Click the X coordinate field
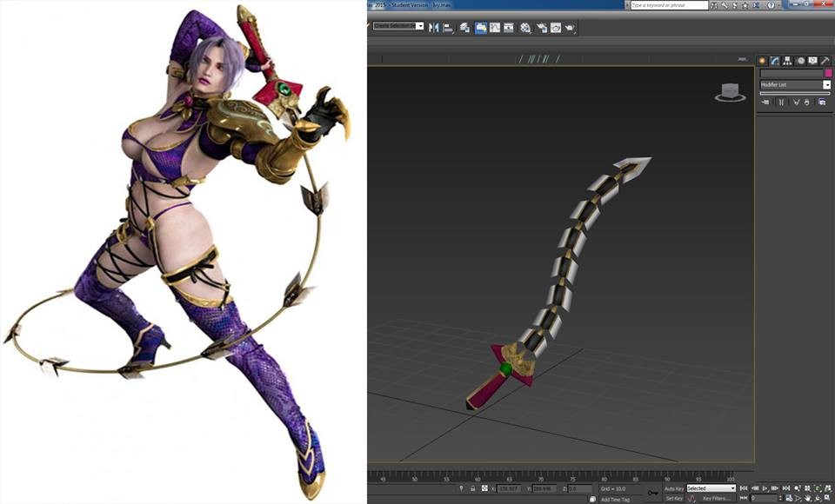Image resolution: width=835 pixels, height=504 pixels. (509, 488)
